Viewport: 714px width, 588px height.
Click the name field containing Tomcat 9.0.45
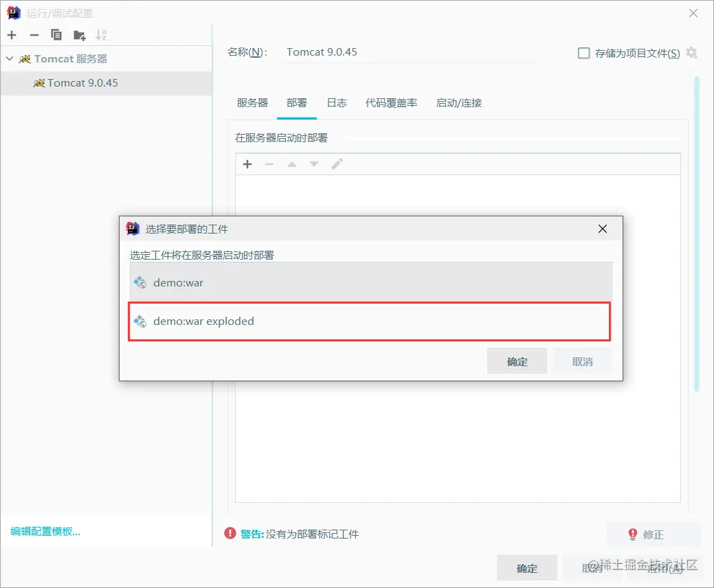point(410,52)
